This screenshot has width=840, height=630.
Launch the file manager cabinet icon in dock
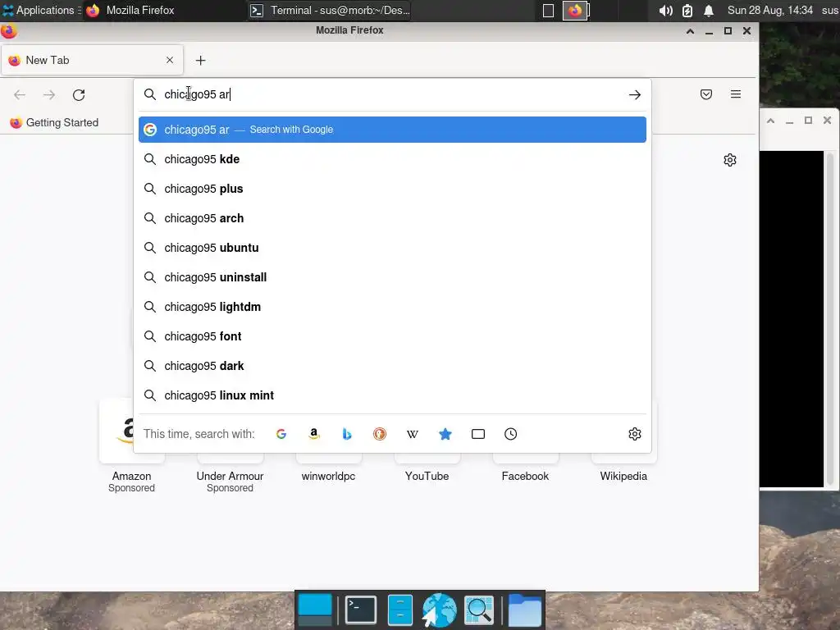(399, 609)
